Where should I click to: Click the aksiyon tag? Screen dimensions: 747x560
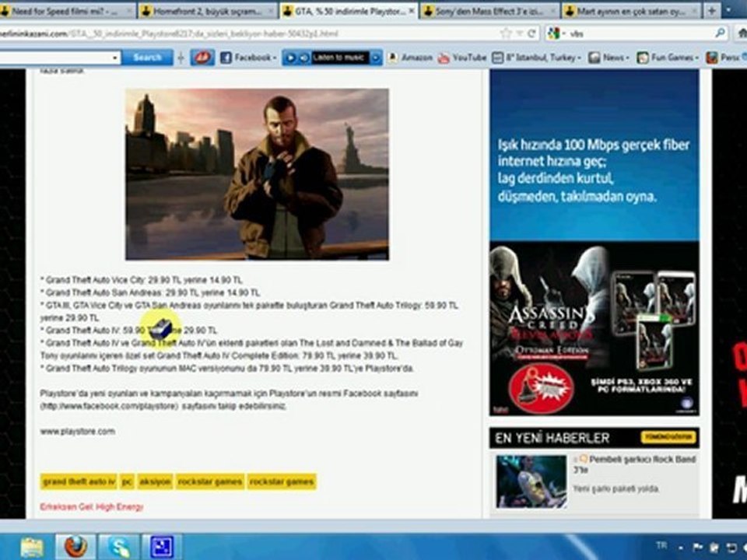tap(155, 481)
